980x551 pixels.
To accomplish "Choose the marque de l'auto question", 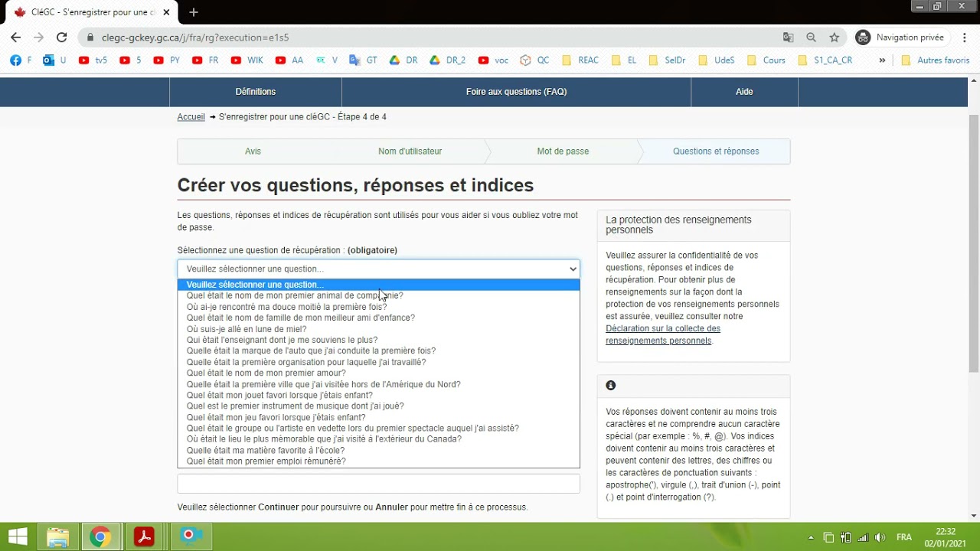I will (x=378, y=351).
